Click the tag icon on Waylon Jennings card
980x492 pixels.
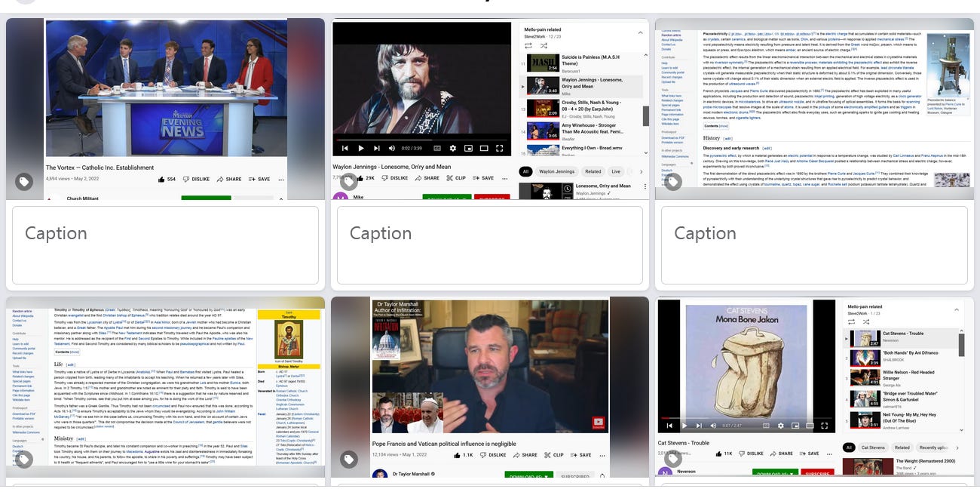[x=348, y=182]
